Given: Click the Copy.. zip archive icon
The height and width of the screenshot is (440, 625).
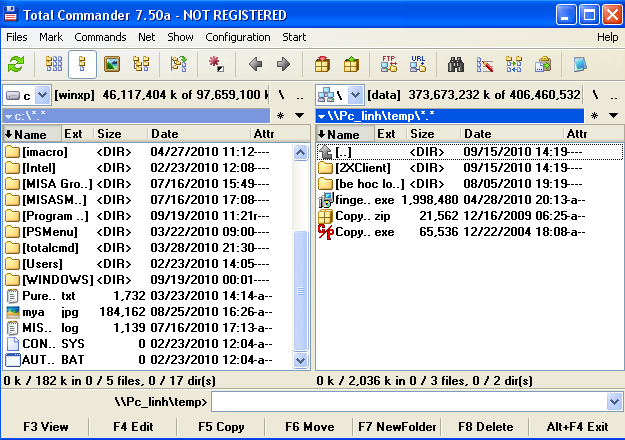Looking at the screenshot, I should pos(326,216).
